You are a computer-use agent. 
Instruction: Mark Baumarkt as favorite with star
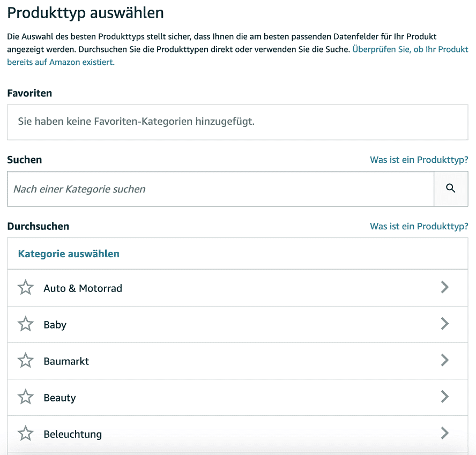tap(26, 361)
